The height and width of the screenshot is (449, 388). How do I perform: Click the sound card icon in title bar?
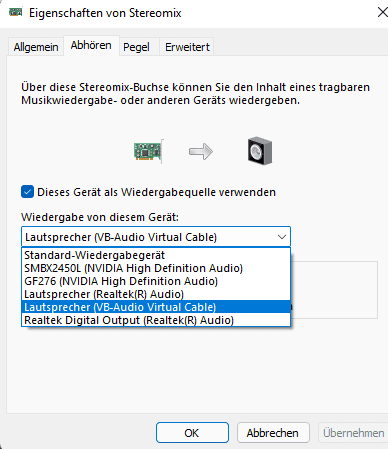[15, 13]
